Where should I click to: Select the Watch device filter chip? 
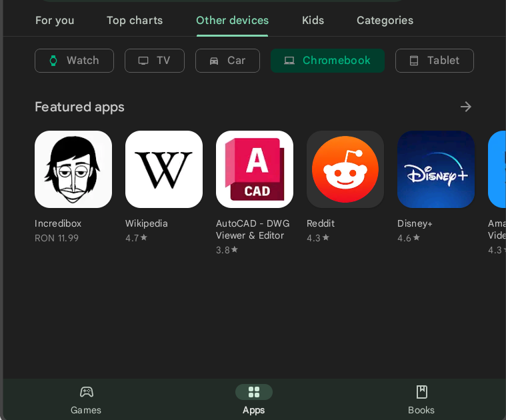click(x=74, y=61)
